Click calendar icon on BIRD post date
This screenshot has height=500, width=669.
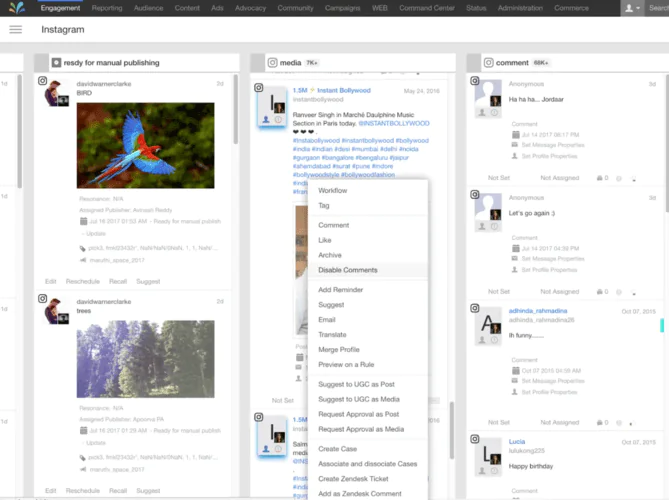tap(84, 221)
